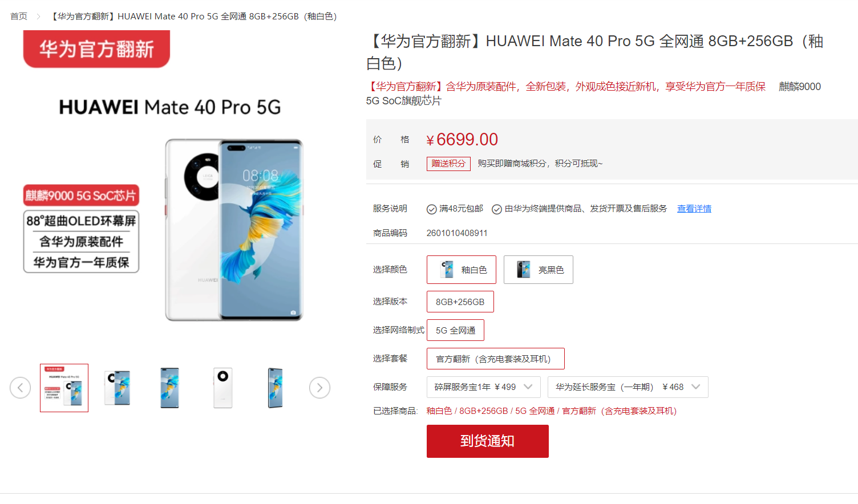Click the main product image
This screenshot has width=858, height=504.
(x=170, y=188)
